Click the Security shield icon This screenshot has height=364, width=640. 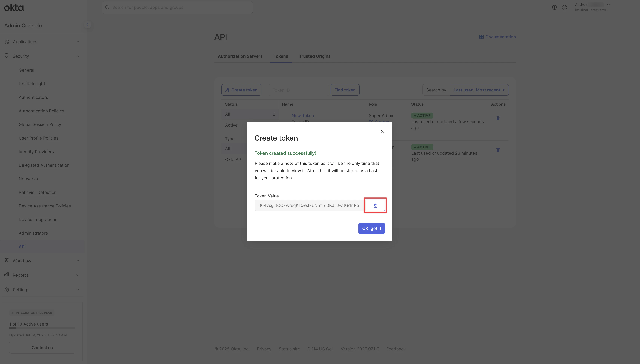tap(7, 55)
